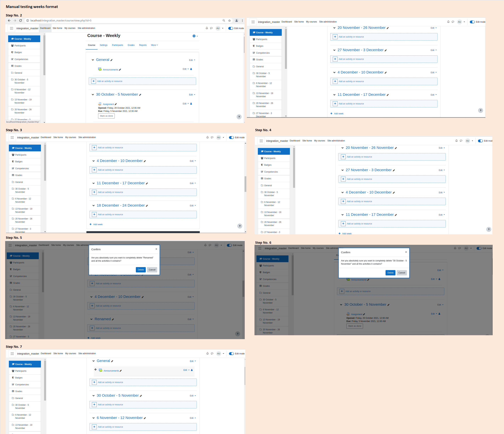Open Site administration in the Step No. 7 navbar
Image resolution: width=504 pixels, height=434 pixels.
(x=87, y=353)
